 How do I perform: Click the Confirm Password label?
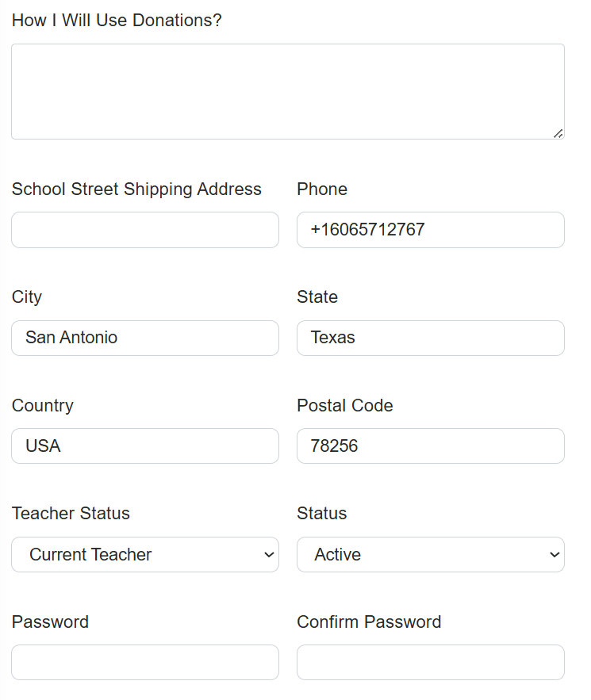369,622
